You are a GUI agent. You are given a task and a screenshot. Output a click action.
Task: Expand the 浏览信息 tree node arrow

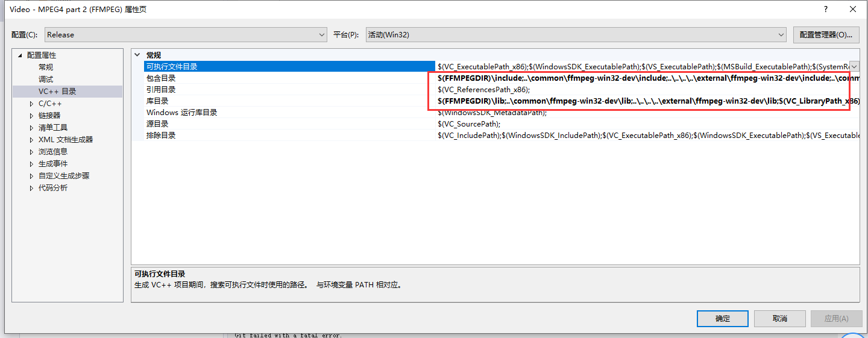click(32, 152)
